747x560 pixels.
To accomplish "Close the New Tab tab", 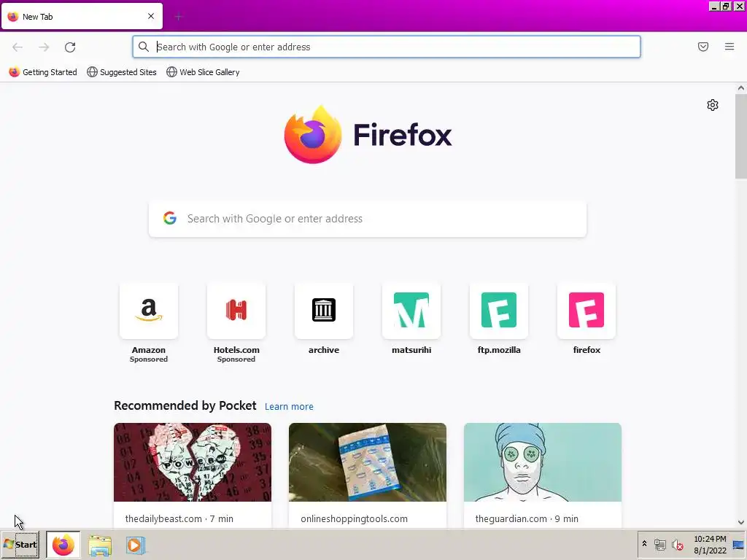I will pyautogui.click(x=151, y=16).
